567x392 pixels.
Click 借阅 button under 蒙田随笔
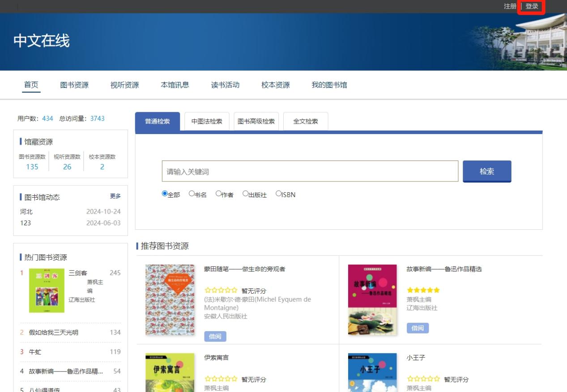coord(215,337)
